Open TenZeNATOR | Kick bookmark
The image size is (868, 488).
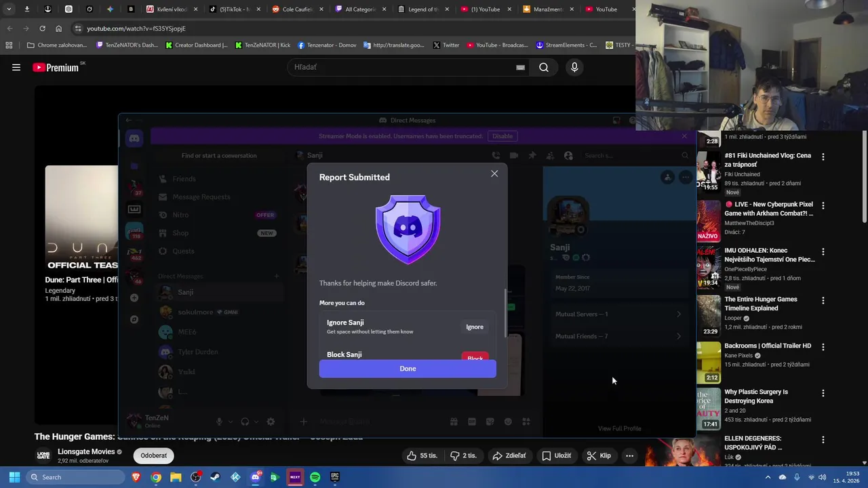click(262, 45)
